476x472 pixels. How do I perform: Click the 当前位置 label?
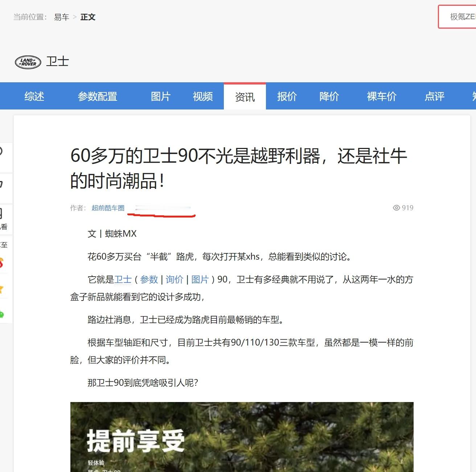30,17
